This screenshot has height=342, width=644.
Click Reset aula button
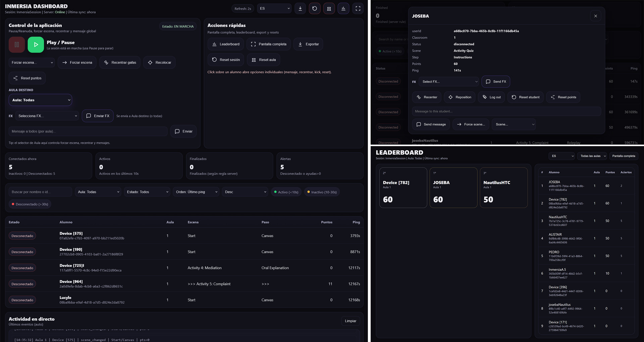click(x=264, y=60)
